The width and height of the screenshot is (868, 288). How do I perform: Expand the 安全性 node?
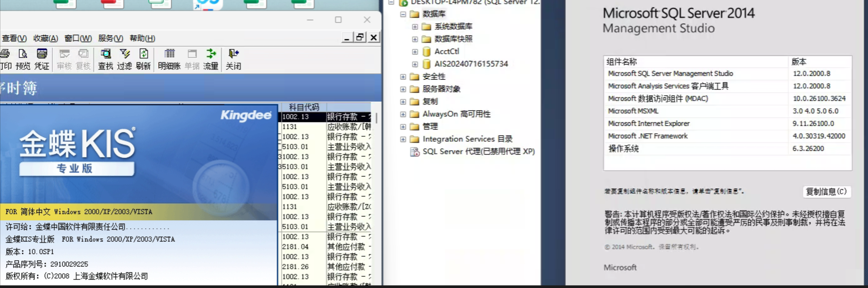pyautogui.click(x=403, y=77)
